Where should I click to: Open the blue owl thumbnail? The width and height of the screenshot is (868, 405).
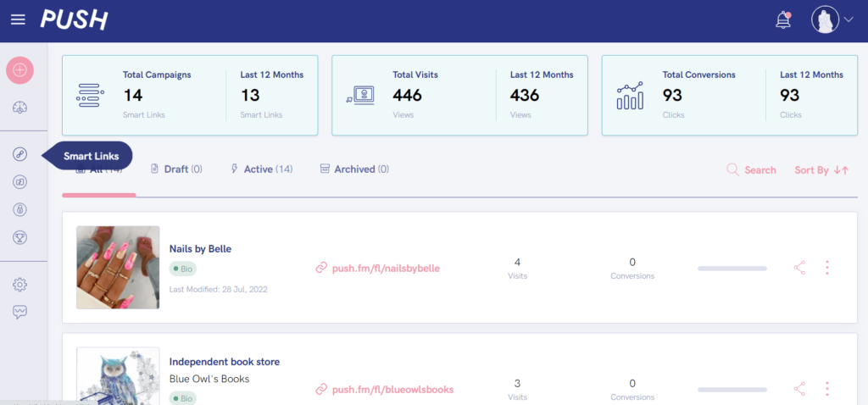click(x=118, y=375)
